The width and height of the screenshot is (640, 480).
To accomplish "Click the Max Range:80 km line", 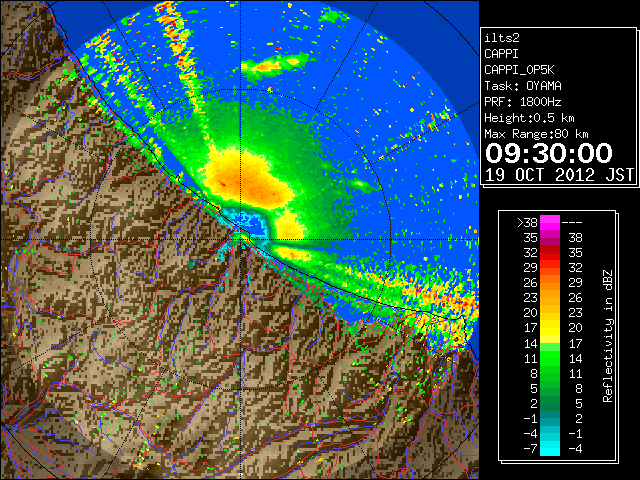I will pos(536,134).
